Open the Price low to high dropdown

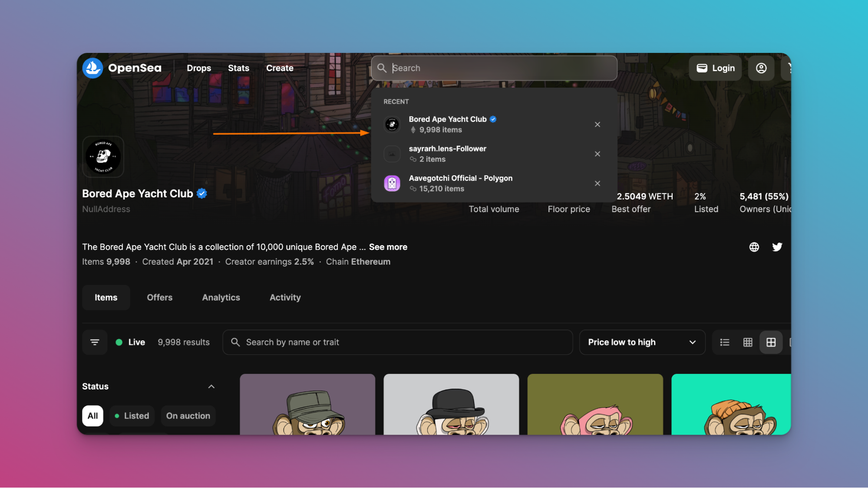tap(642, 342)
